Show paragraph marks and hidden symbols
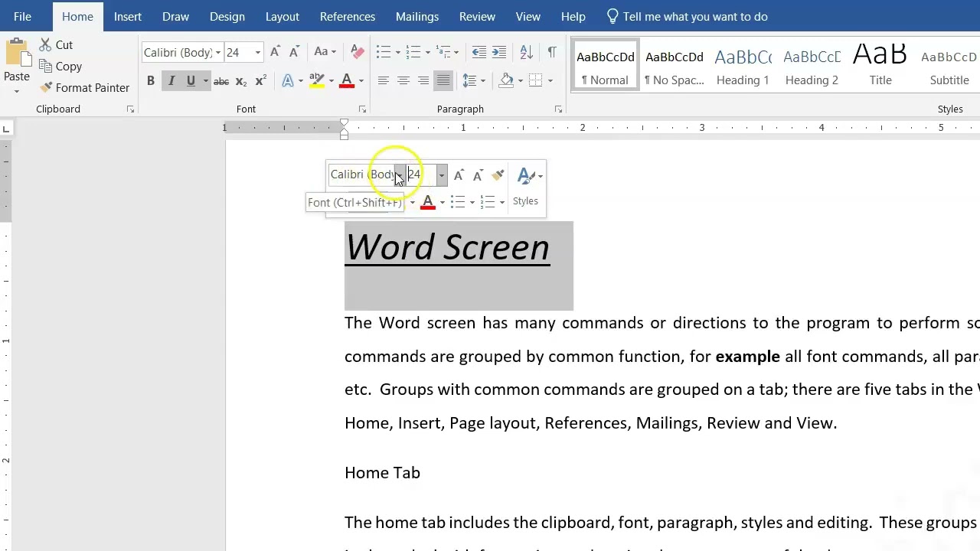The image size is (980, 551). pos(552,52)
